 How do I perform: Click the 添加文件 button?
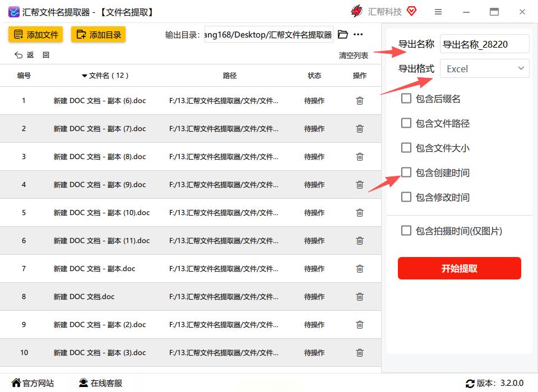(35, 35)
